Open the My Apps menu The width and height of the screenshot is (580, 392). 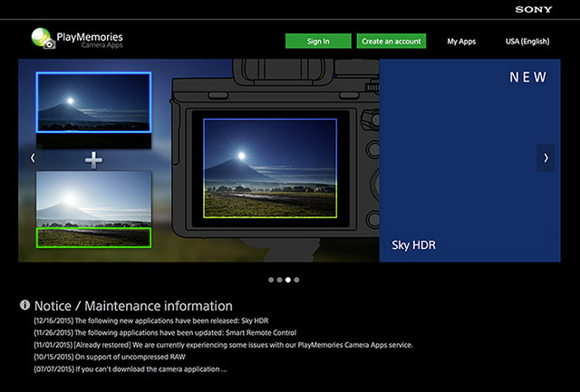[461, 42]
